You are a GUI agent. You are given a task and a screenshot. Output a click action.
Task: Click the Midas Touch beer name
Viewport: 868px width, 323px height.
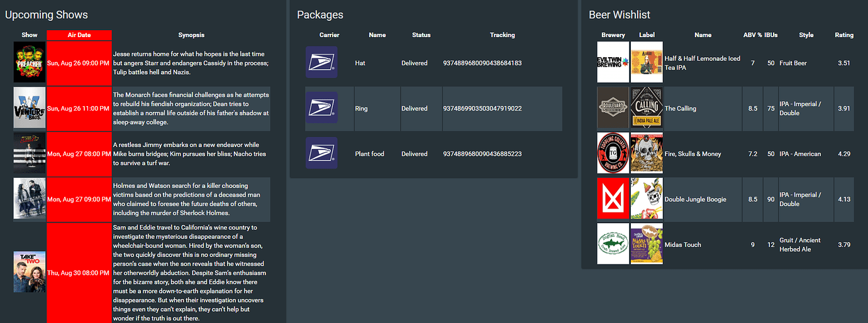pos(683,244)
